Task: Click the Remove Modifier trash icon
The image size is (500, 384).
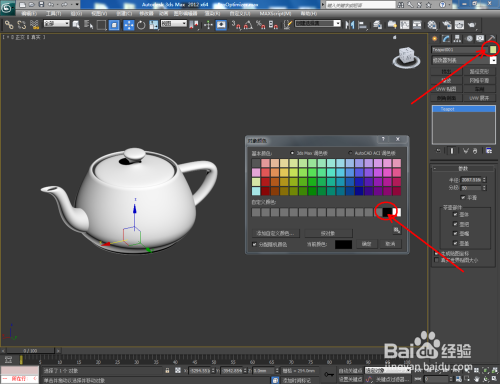Action: click(x=475, y=151)
